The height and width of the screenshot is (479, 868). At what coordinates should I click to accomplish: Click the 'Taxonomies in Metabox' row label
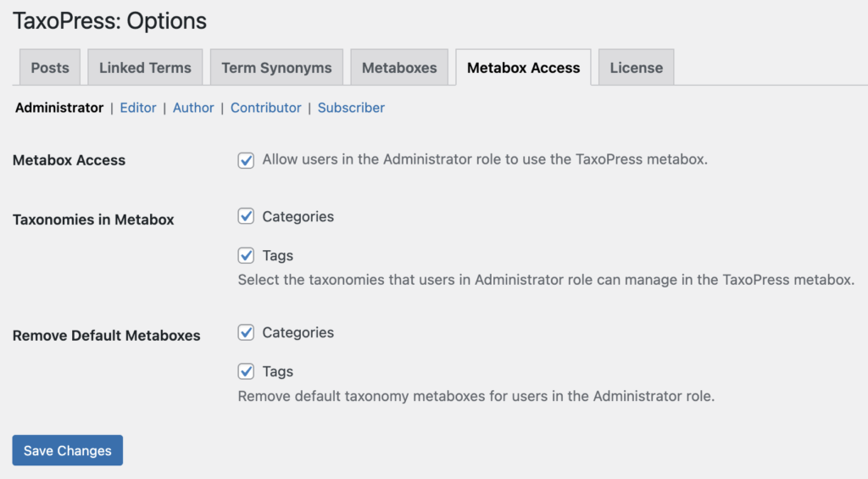click(x=93, y=220)
